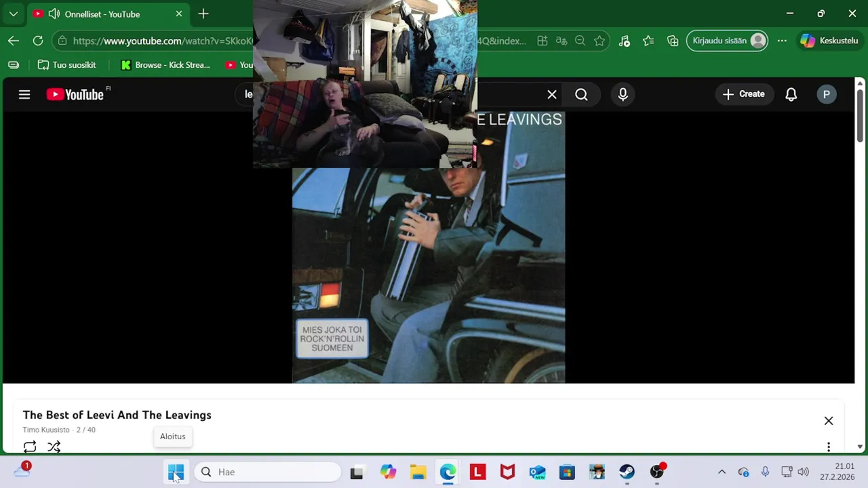Open the account avatar labeled P

[826, 95]
